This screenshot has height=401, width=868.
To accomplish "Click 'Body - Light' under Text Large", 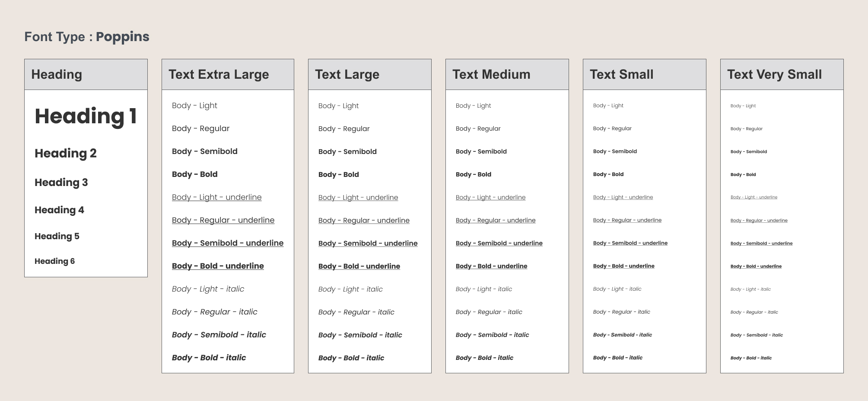I will 338,106.
